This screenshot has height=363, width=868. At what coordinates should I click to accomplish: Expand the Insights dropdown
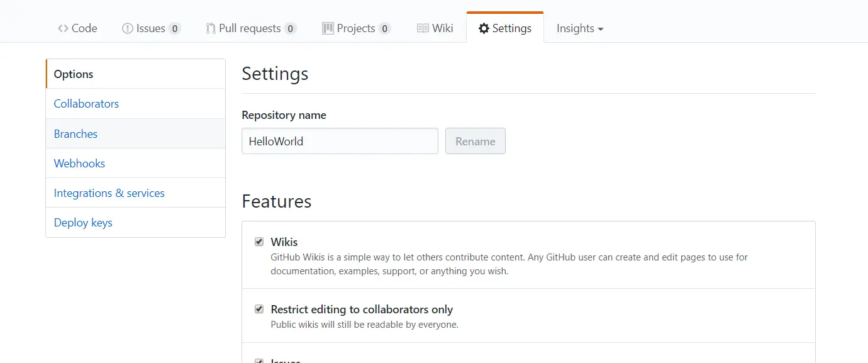(580, 28)
